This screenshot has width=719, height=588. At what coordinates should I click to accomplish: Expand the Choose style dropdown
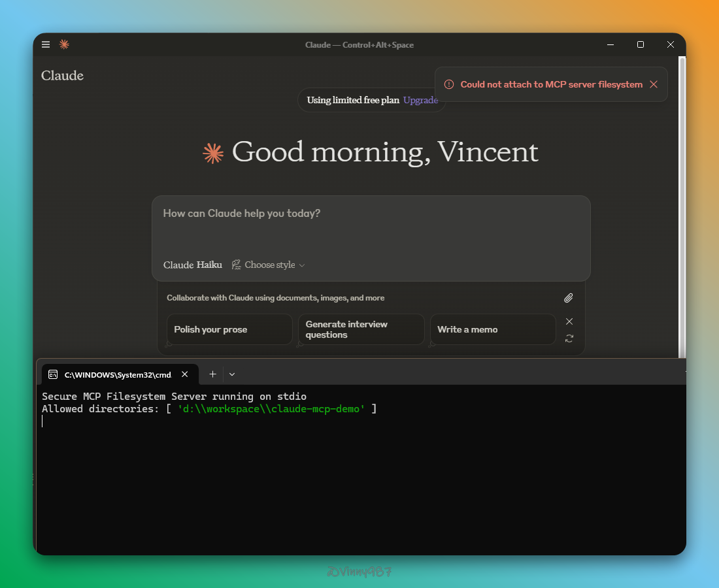pos(269,265)
